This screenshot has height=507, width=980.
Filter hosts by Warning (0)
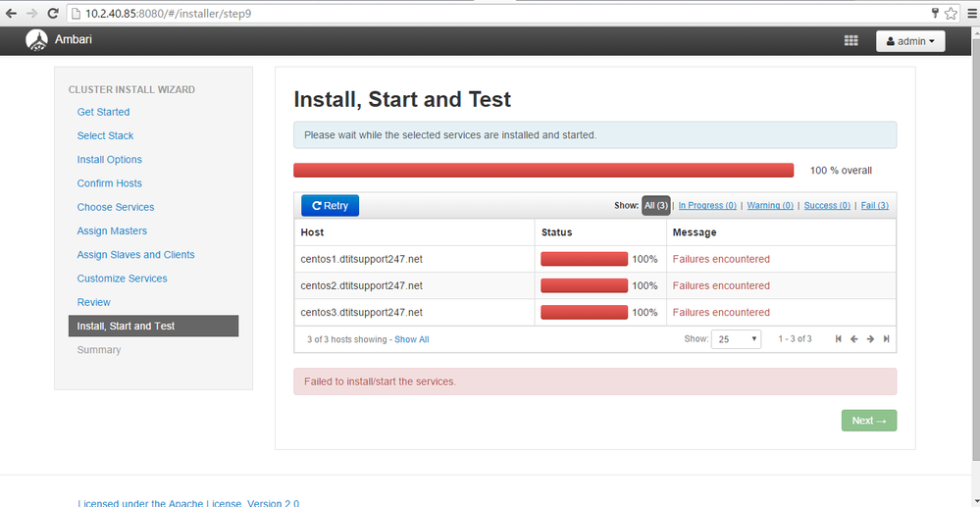(x=770, y=205)
